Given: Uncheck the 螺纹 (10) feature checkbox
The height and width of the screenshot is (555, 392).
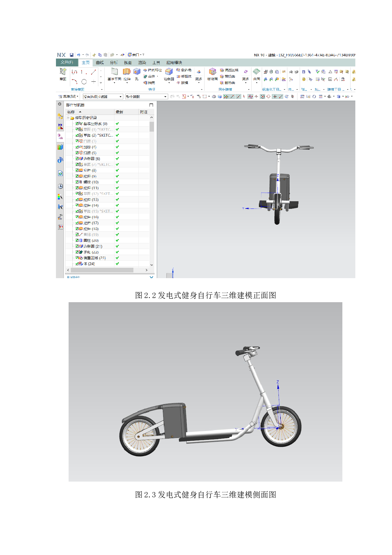Looking at the screenshot, I should click(77, 182).
